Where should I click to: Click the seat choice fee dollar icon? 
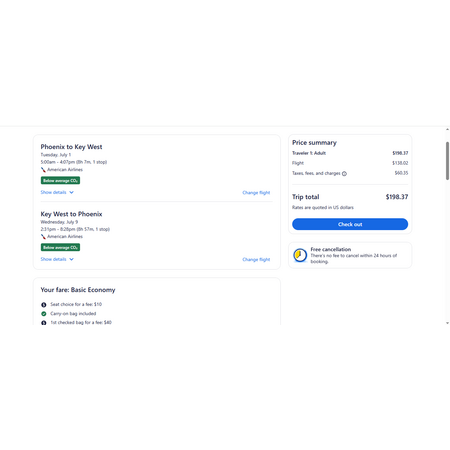click(44, 305)
